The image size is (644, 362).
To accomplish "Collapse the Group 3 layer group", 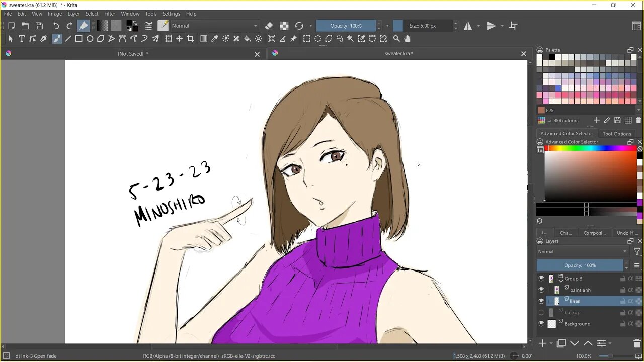I will point(561,281).
